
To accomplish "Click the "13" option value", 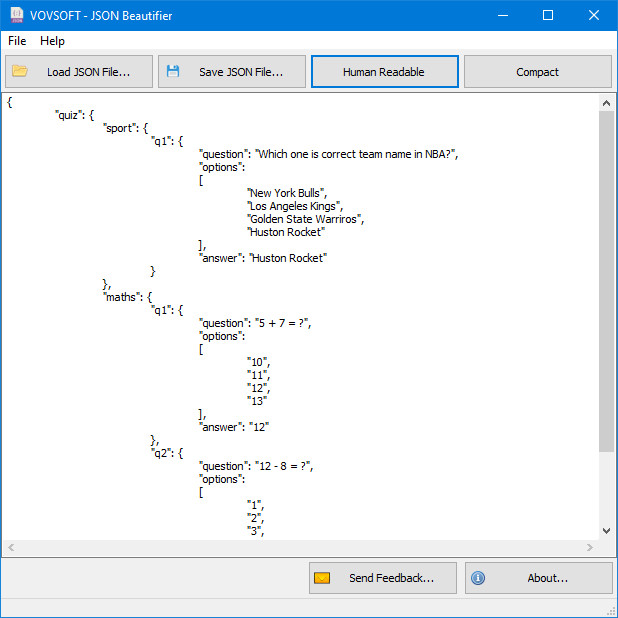I will coord(257,401).
